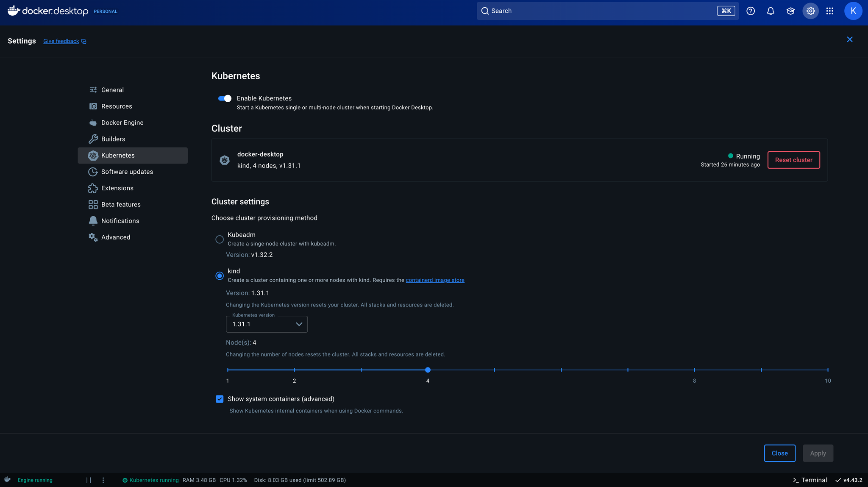Open the Kubernetes version dropdown
Viewport: 868px width, 487px height.
267,324
